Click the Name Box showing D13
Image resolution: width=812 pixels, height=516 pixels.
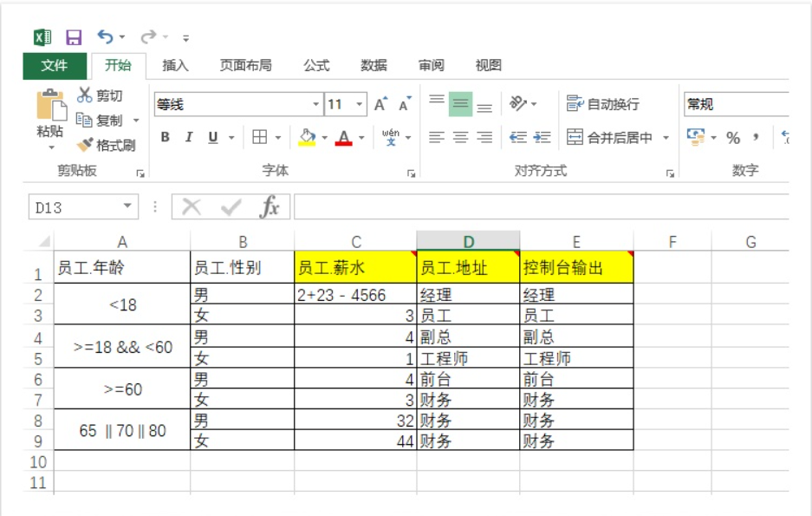[76, 206]
